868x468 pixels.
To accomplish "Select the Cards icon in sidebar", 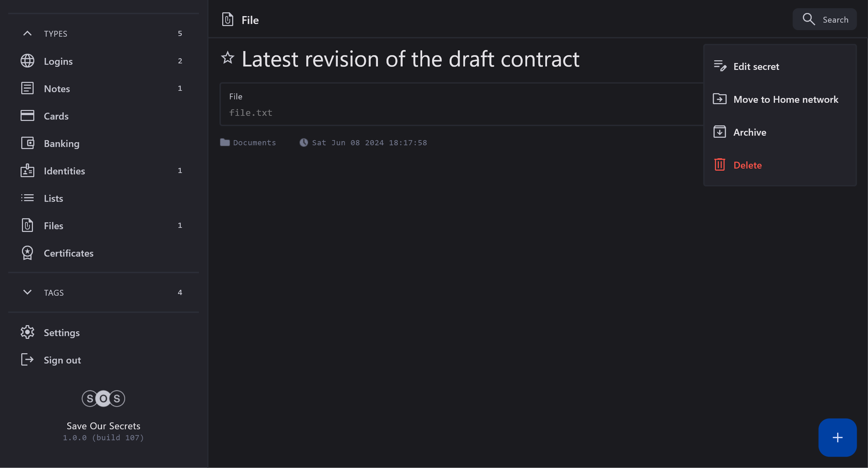I will (27, 116).
